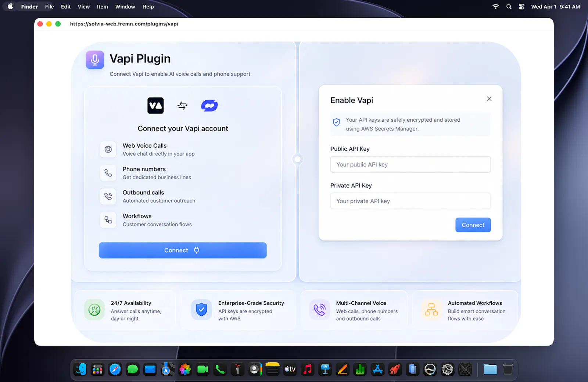Click the Automated Workflows orange icon
This screenshot has height=382, width=588.
click(x=431, y=310)
